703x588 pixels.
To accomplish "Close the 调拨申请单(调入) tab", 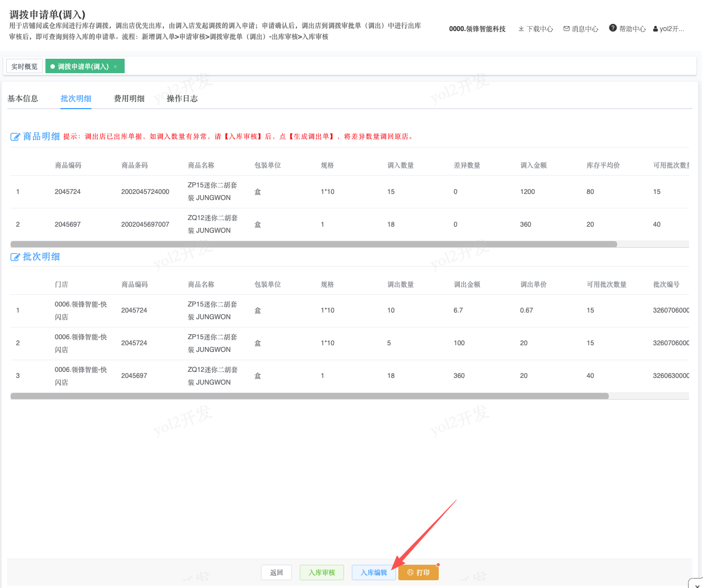I will click(115, 67).
